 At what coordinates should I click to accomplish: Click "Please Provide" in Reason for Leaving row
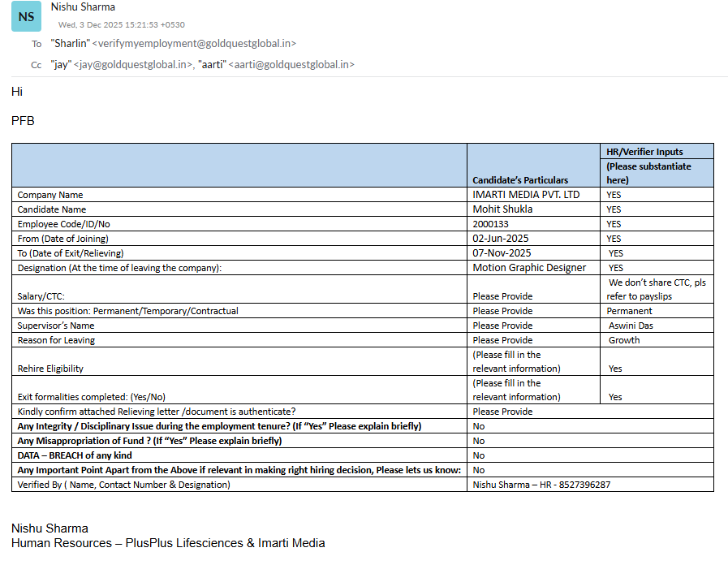[x=502, y=340]
